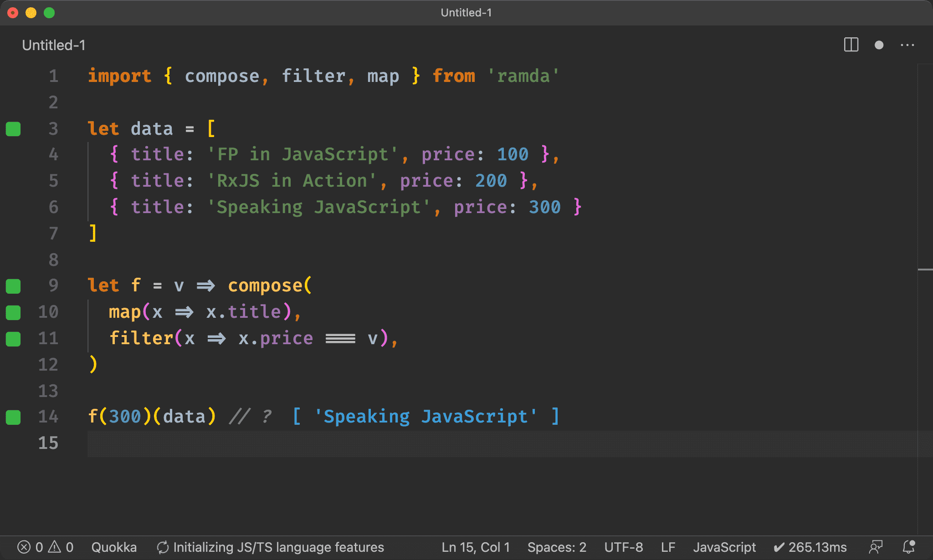Click the split editor icon
Viewport: 933px width, 560px height.
851,45
